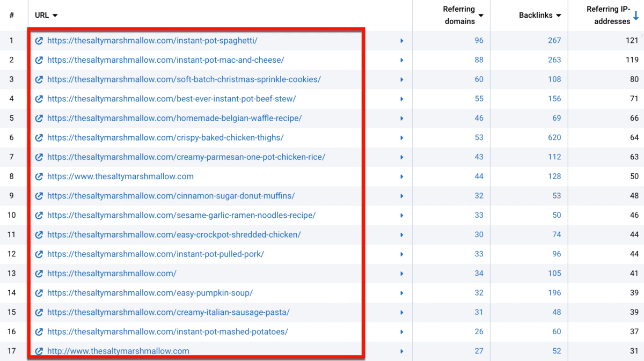Open external icon for cinnamon-sugar-donut-muffins
The image size is (644, 361).
coord(39,196)
